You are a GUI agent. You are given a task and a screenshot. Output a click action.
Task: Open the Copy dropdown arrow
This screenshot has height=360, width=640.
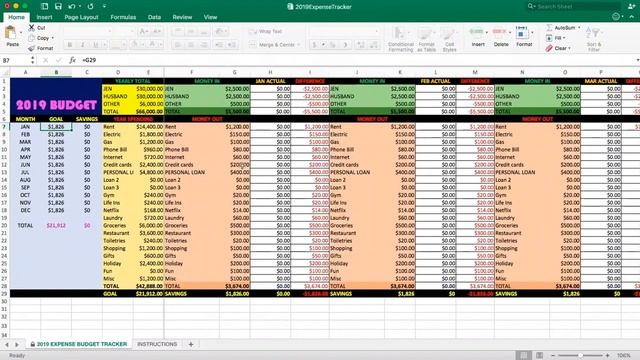53,38
